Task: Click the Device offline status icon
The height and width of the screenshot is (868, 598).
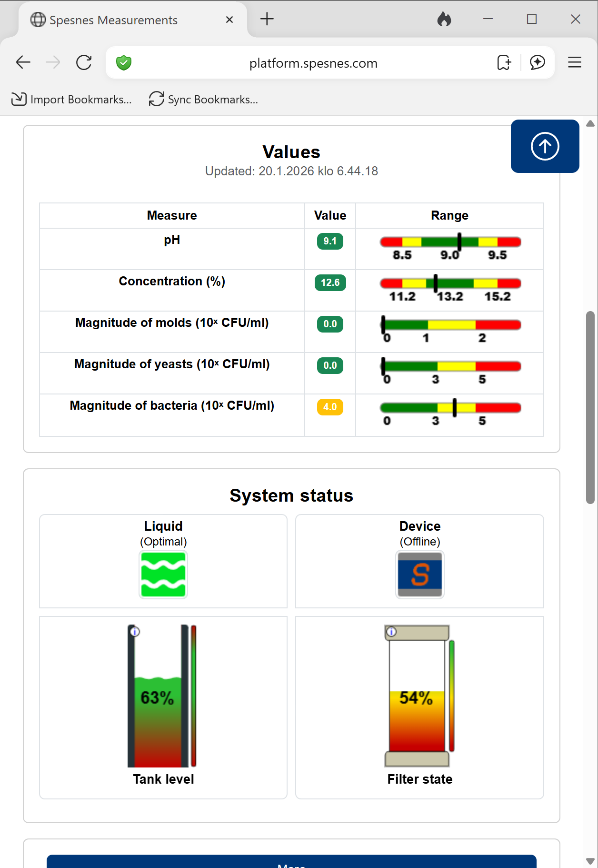Action: click(419, 575)
